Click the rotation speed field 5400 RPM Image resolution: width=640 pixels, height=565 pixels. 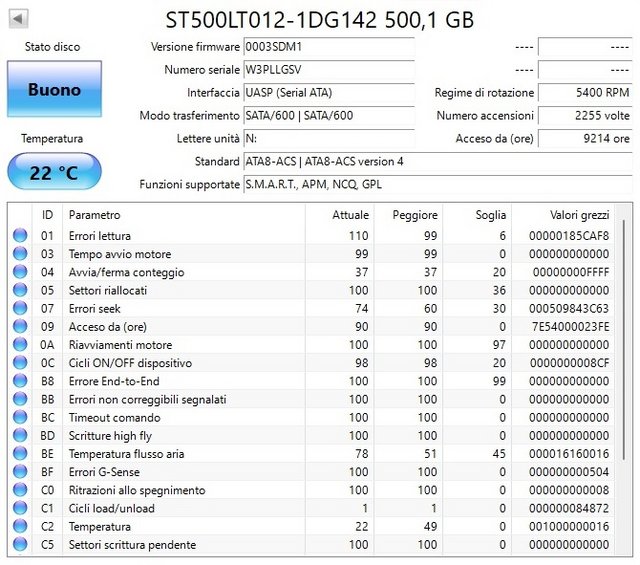[585, 93]
